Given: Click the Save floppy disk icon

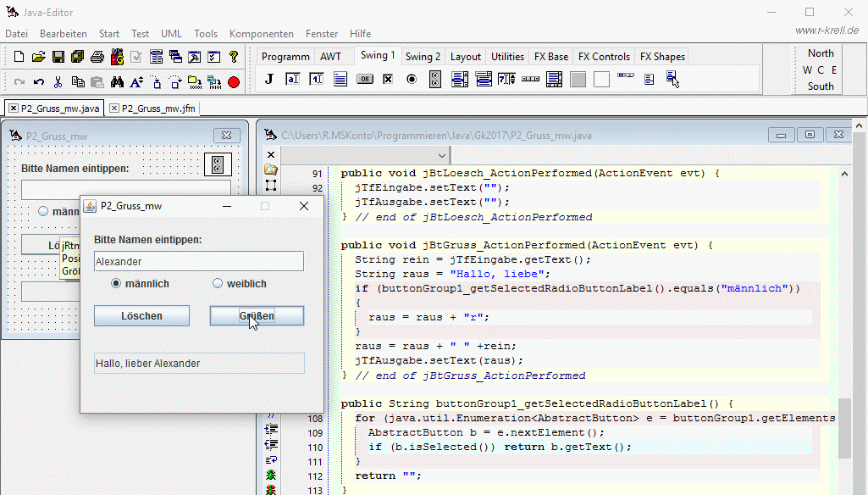Looking at the screenshot, I should point(58,57).
